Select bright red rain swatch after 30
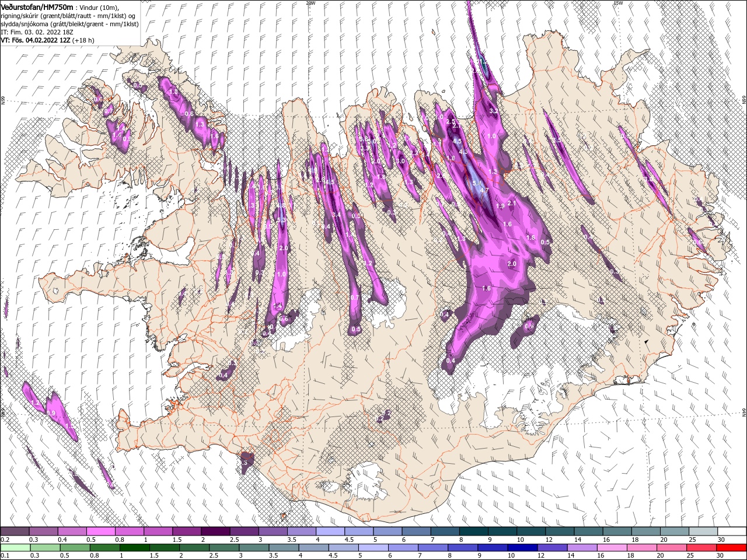This screenshot has height=560, width=747. [731, 548]
